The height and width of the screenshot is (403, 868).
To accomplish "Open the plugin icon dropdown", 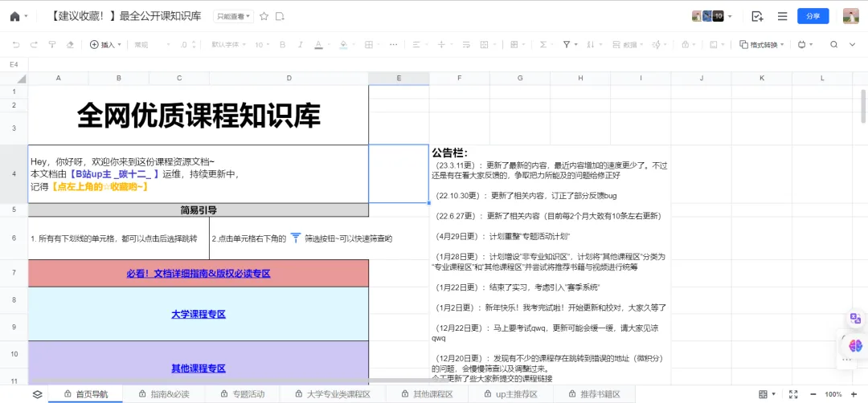I will (805, 45).
